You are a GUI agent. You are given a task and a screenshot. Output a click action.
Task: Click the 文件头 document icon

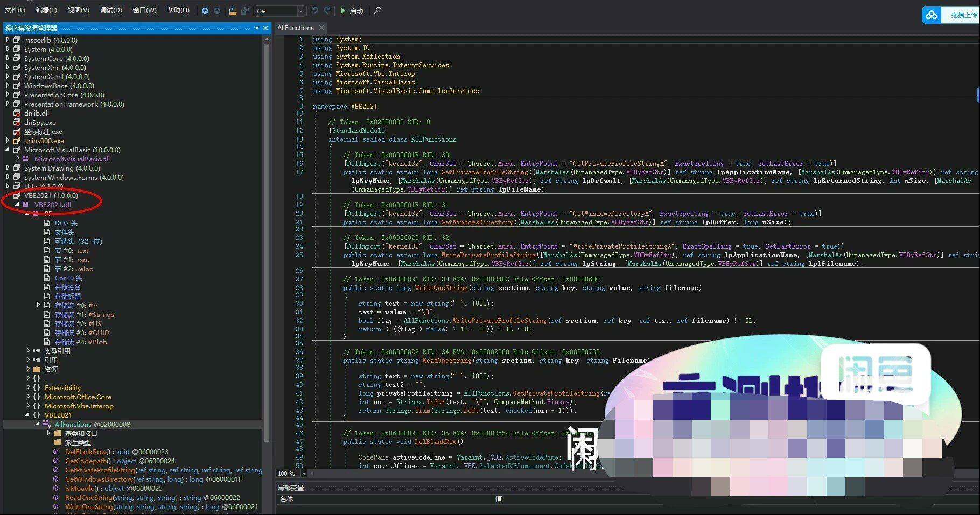(47, 232)
